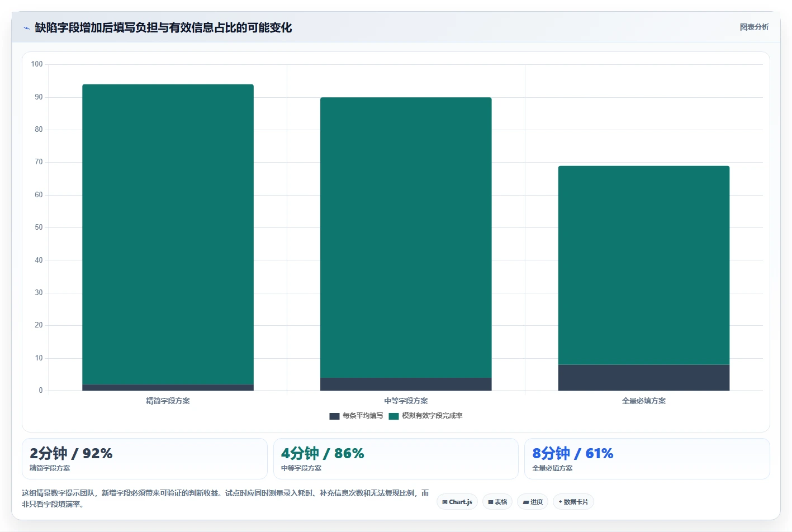This screenshot has height=532, width=792.
Task: Select the 进度 chip
Action: tap(533, 502)
